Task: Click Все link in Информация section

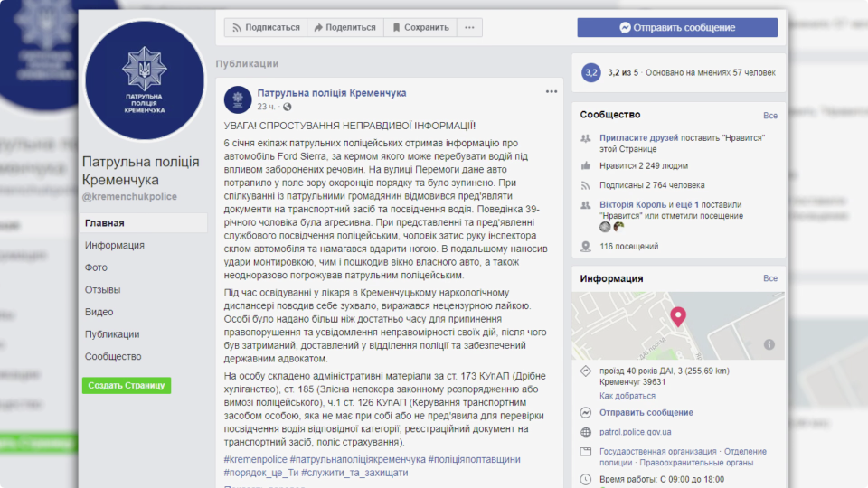Action: point(770,278)
